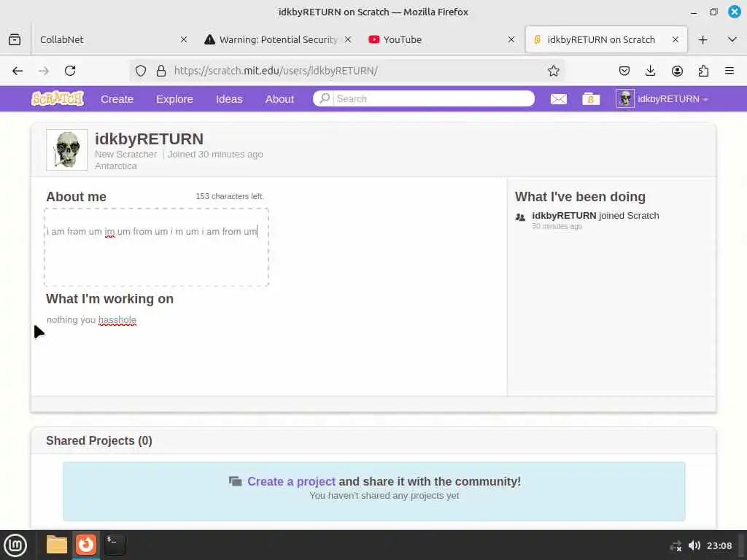This screenshot has width=747, height=560.
Task: Open a new tab with the plus button
Action: pos(703,39)
